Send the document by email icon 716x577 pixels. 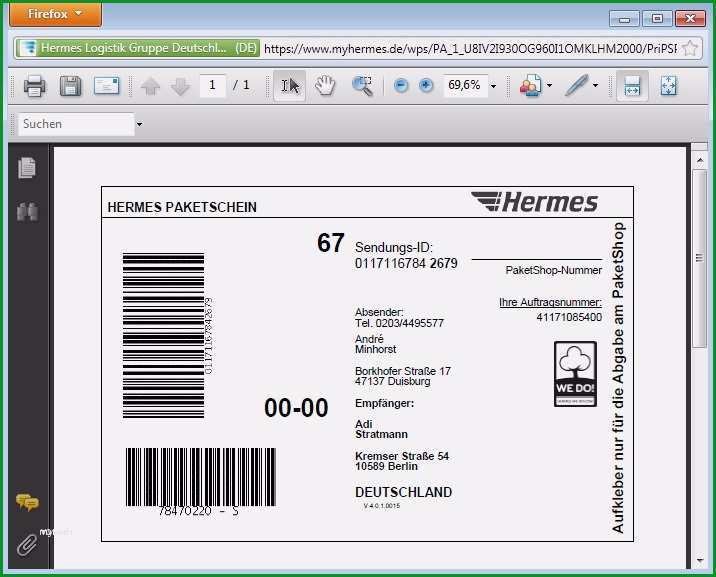(106, 85)
